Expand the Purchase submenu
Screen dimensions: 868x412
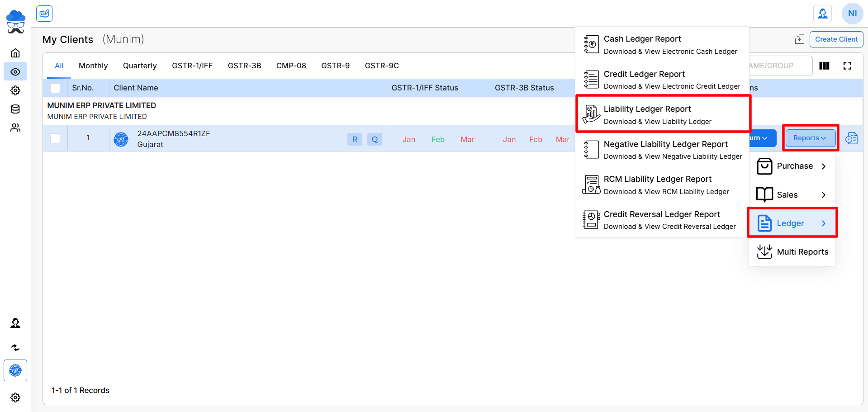(792, 166)
